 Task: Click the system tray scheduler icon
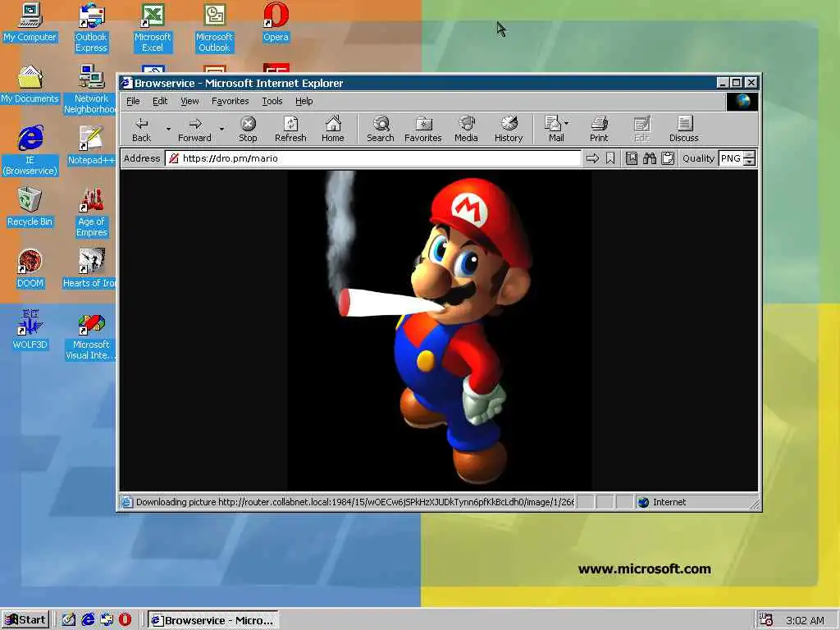[x=766, y=620]
